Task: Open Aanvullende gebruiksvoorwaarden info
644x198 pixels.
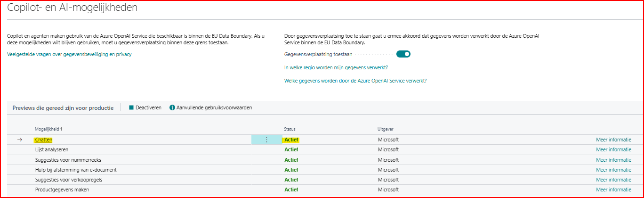Action: point(210,108)
